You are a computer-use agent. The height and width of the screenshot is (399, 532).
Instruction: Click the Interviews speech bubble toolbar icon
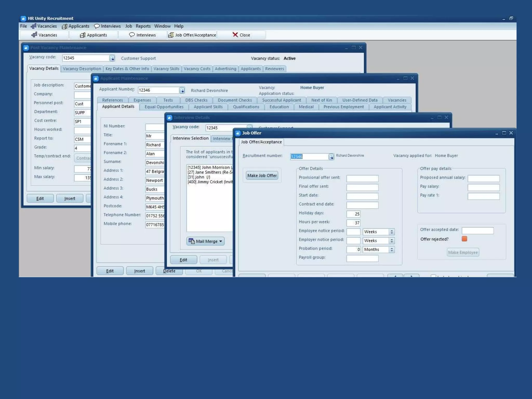(132, 35)
